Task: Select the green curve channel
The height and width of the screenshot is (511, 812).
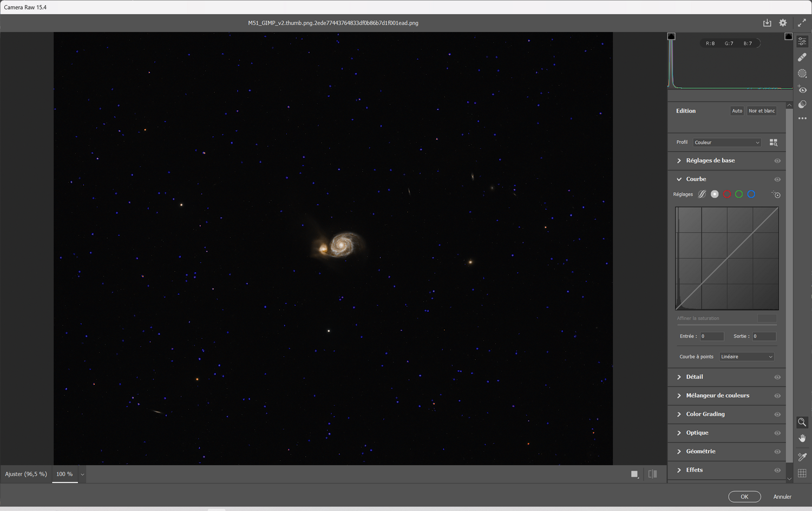Action: pos(739,194)
